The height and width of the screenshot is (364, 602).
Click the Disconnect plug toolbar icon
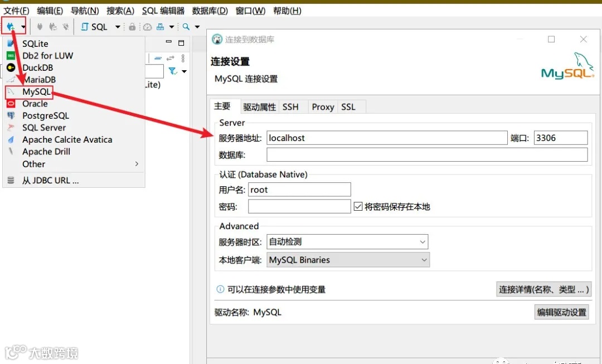pos(66,27)
